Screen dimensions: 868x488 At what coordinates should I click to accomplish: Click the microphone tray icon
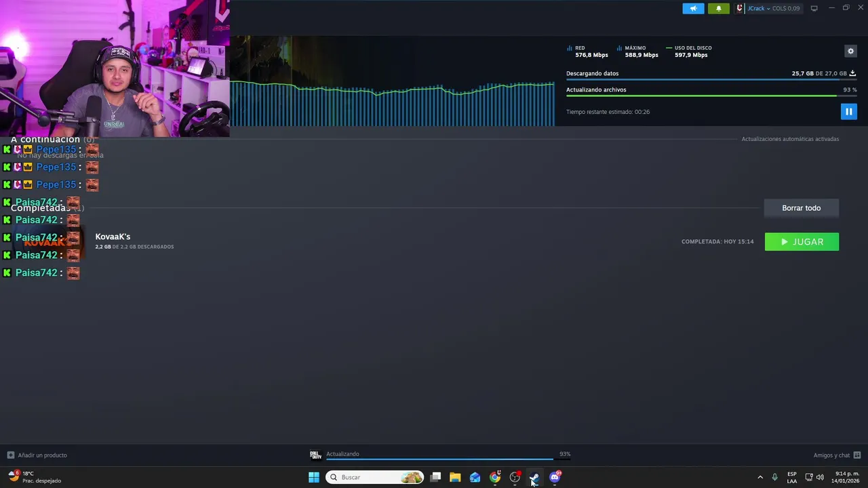[x=775, y=477]
